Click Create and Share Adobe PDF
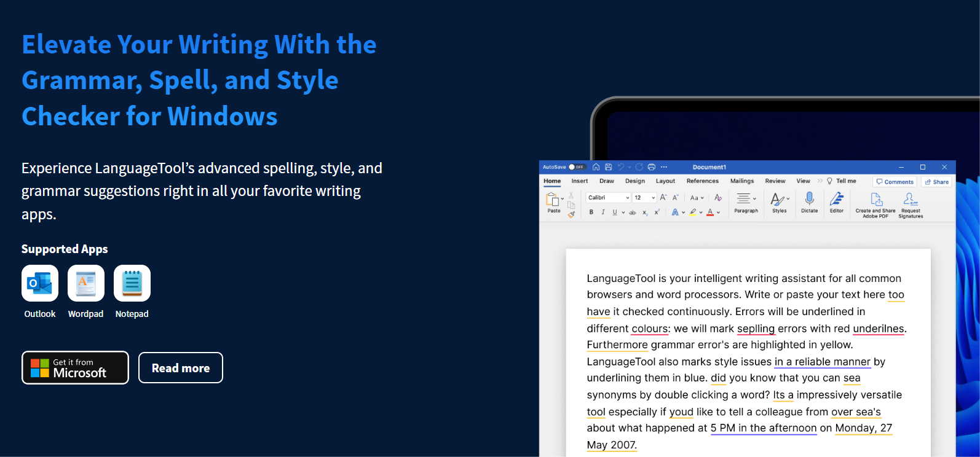980x457 pixels. pyautogui.click(x=875, y=205)
